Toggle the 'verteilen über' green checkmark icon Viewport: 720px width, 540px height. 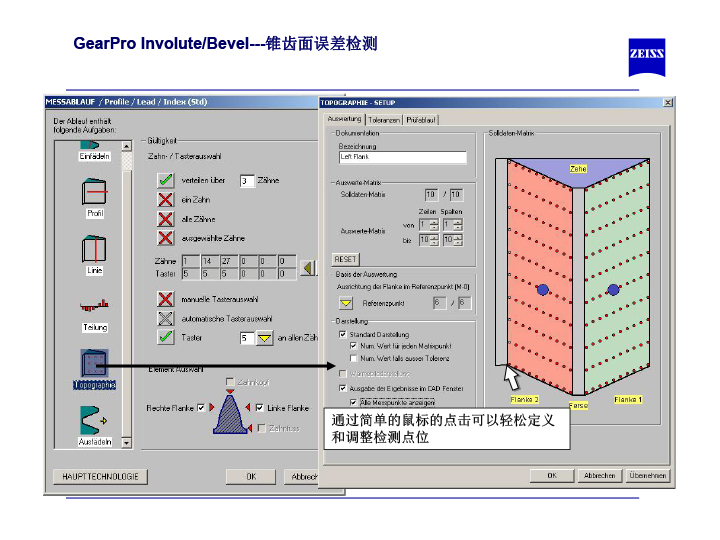pos(165,180)
